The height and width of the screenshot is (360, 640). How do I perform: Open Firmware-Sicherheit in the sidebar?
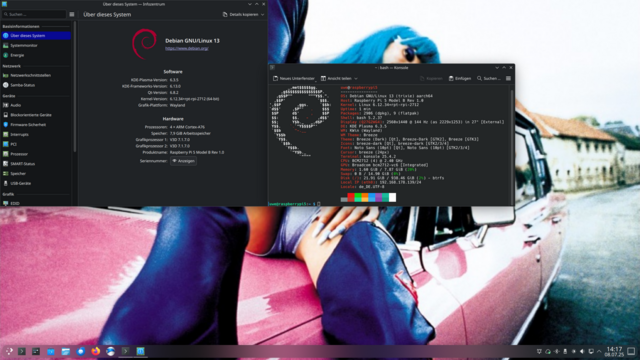click(x=36, y=124)
